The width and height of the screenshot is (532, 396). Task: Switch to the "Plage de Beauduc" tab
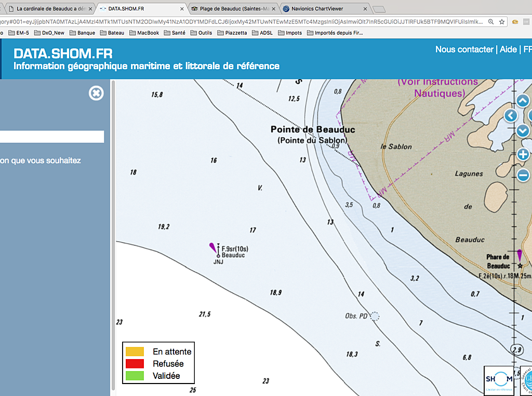233,9
